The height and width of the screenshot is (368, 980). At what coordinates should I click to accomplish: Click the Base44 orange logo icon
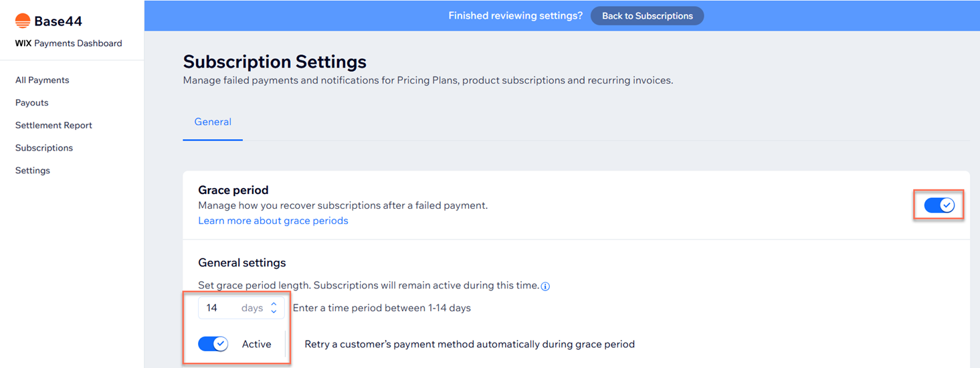coord(23,21)
